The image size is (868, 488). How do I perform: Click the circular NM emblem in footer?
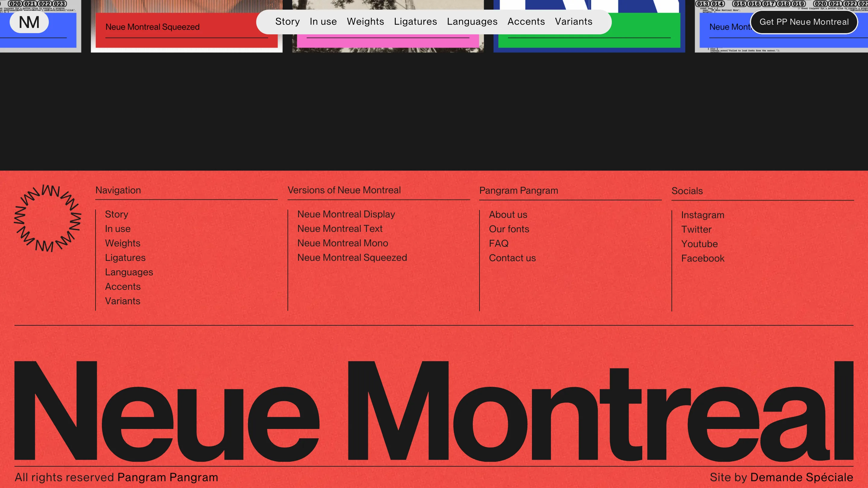[x=48, y=218]
